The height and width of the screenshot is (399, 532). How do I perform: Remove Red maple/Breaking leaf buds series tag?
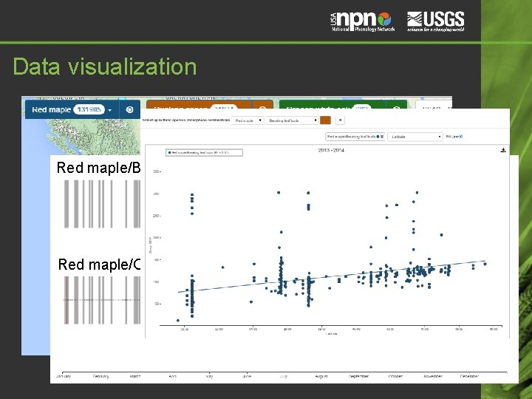382,137
